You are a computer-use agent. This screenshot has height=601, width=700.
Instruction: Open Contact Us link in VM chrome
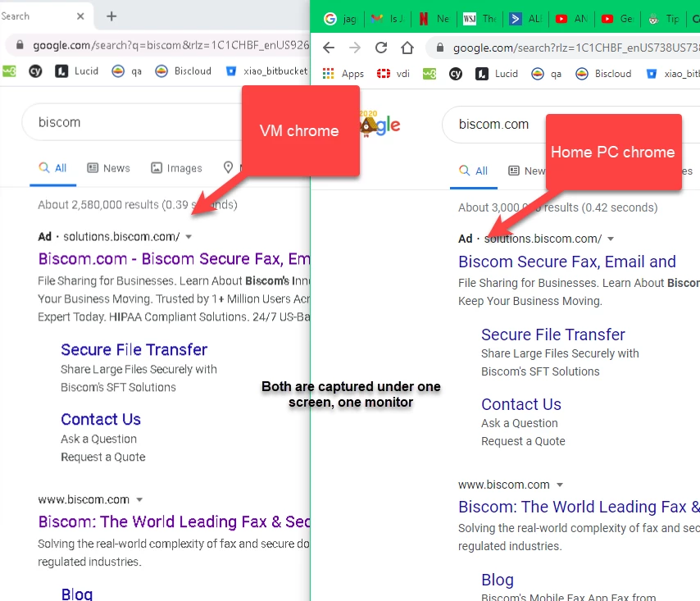click(101, 419)
